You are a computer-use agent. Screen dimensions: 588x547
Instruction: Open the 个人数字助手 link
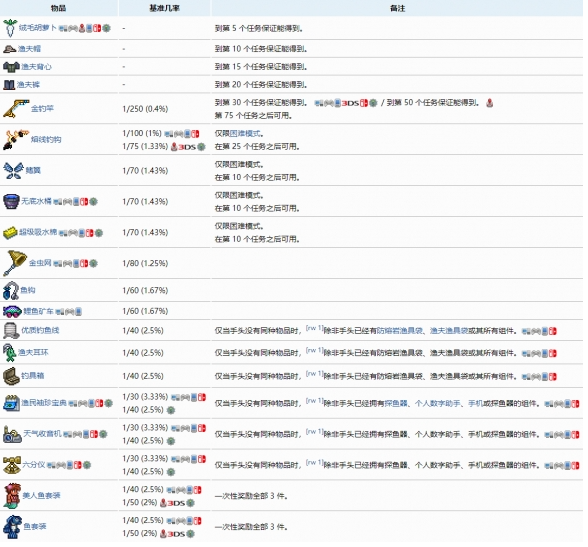437,403
